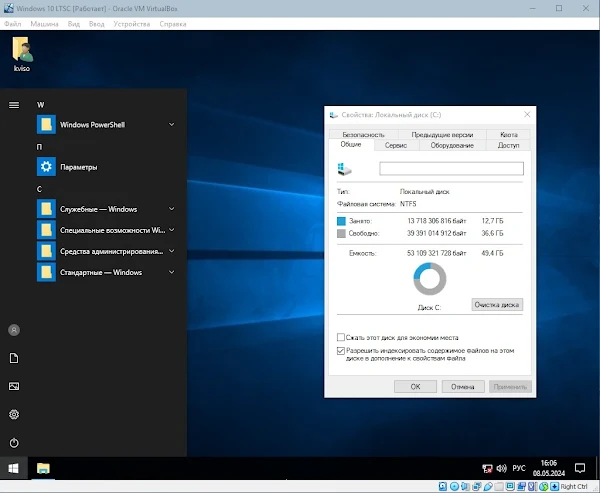Click the network tray icon
The width and height of the screenshot is (600, 493).
click(x=487, y=469)
